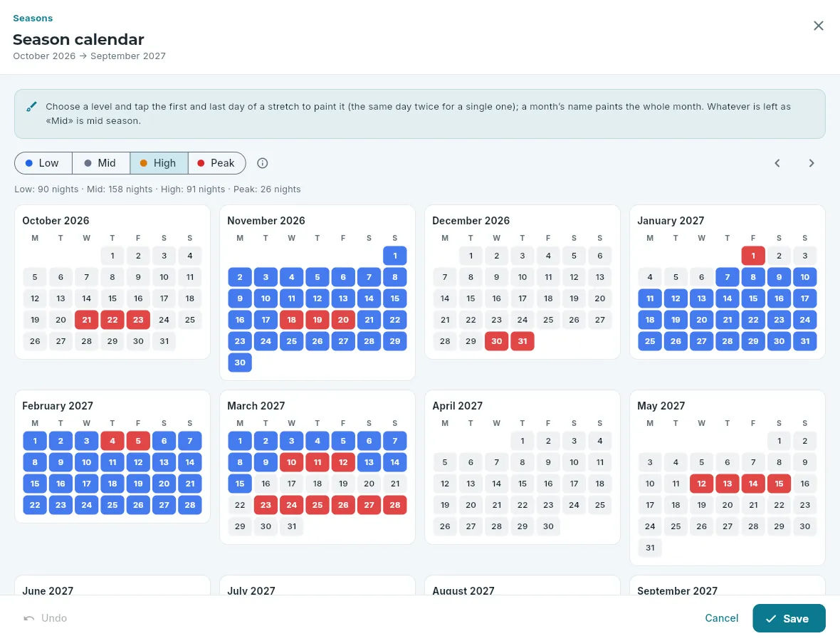The height and width of the screenshot is (641, 840).
Task: Select April 30 in April 2027
Action: pos(548,526)
